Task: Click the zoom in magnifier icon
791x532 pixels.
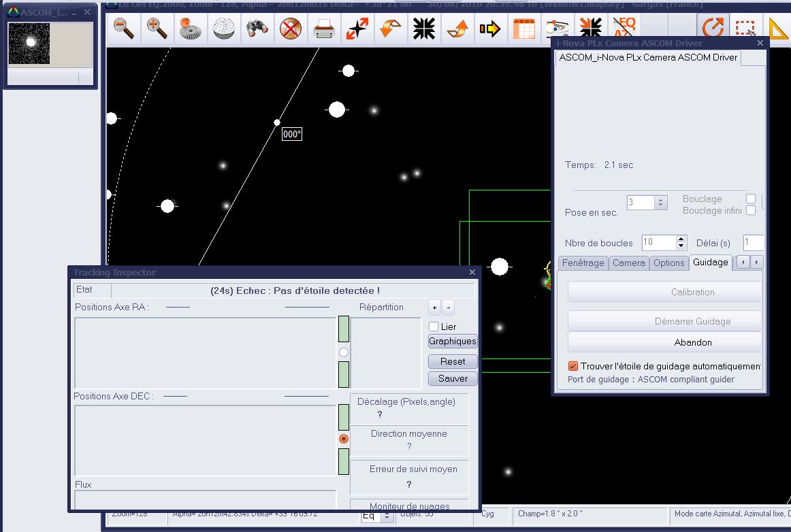Action: (x=157, y=29)
